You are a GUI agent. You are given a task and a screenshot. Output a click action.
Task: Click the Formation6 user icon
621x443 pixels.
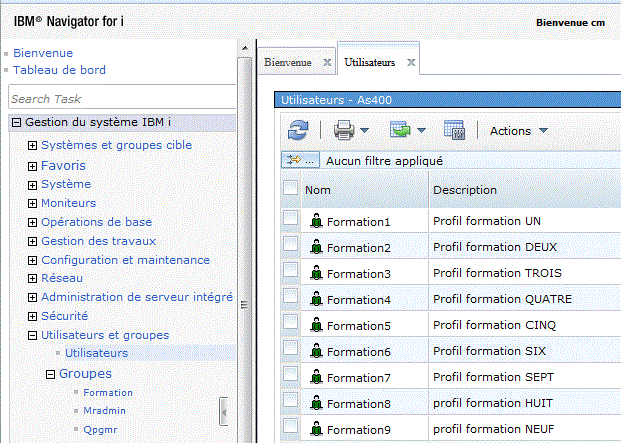click(316, 351)
